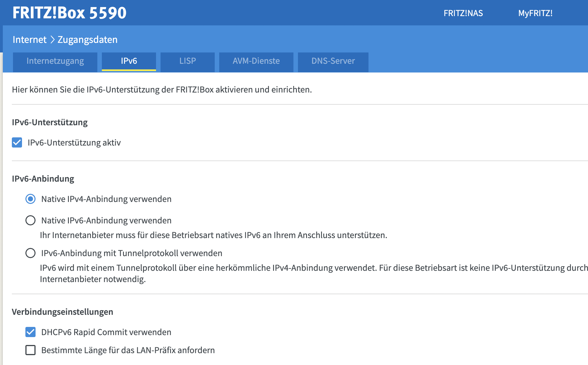
Task: Click the Native IPv4-Anbindung verwenden label
Action: (106, 199)
